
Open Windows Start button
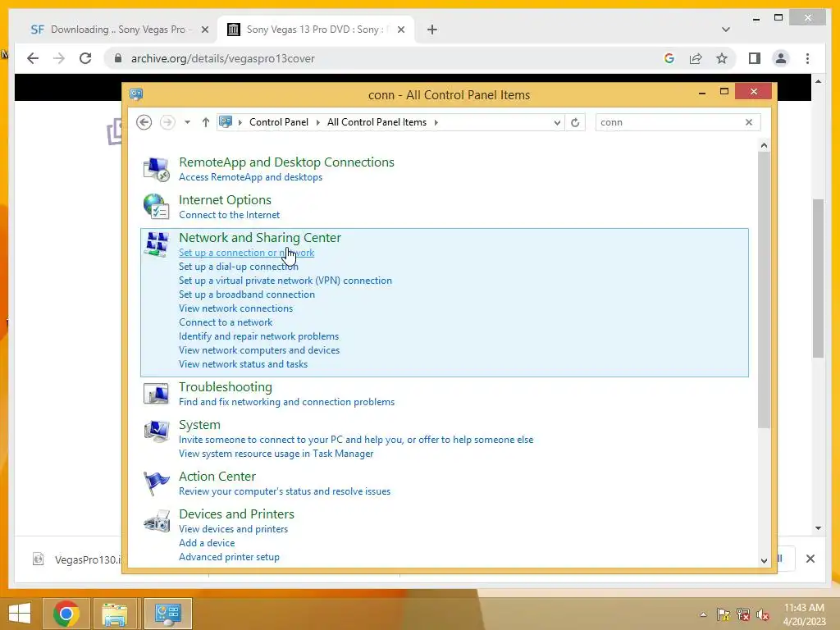pyautogui.click(x=20, y=614)
